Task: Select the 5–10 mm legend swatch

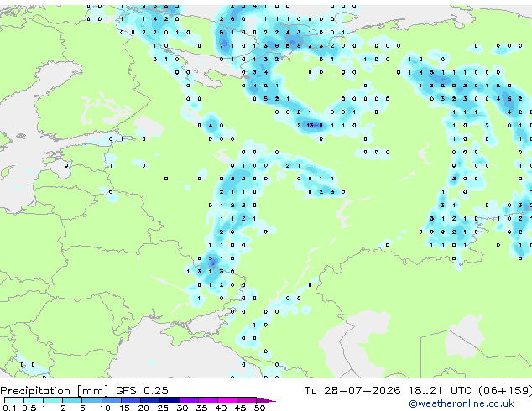Action: point(91,400)
